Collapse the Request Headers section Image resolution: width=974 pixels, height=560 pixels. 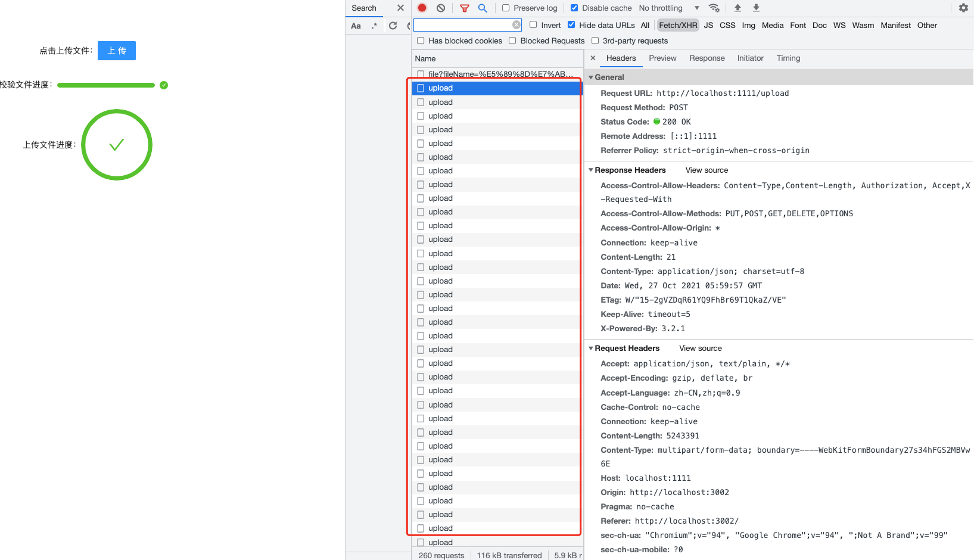[591, 349]
